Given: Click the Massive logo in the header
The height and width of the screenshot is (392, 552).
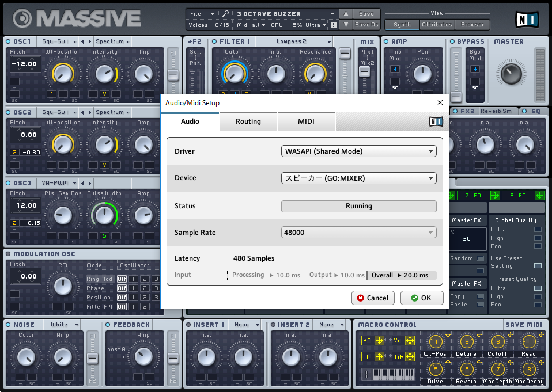Looking at the screenshot, I should (77, 18).
